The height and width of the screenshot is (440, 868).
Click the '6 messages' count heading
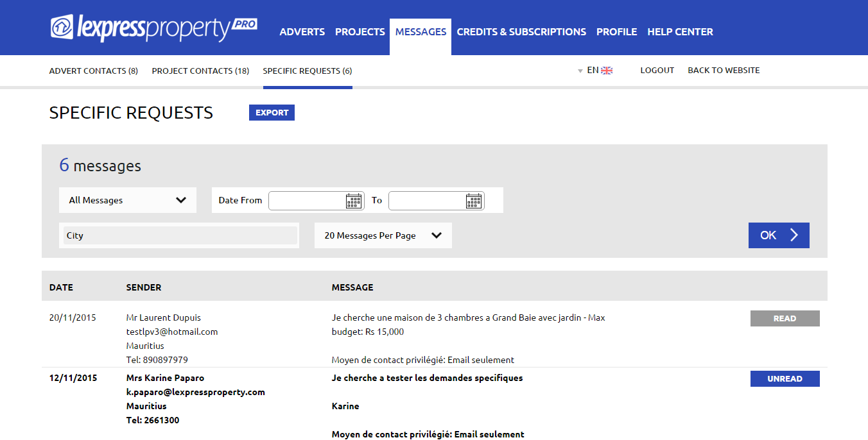click(100, 165)
